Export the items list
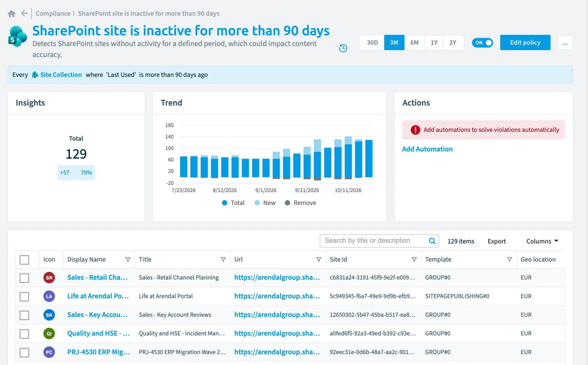The height and width of the screenshot is (365, 588). [497, 241]
